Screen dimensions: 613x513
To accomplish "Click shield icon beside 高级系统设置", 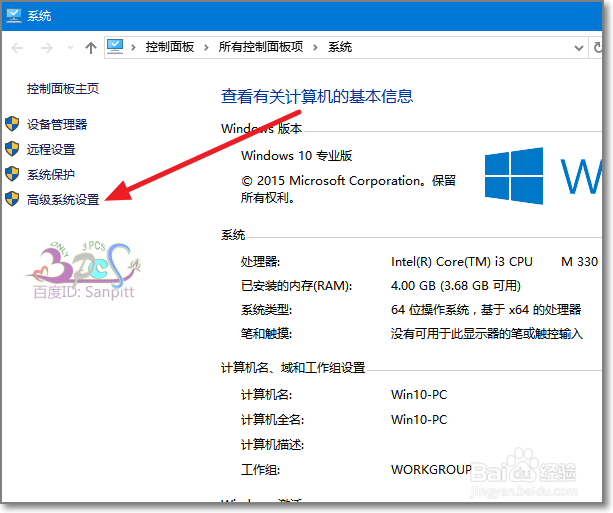I will [12, 199].
